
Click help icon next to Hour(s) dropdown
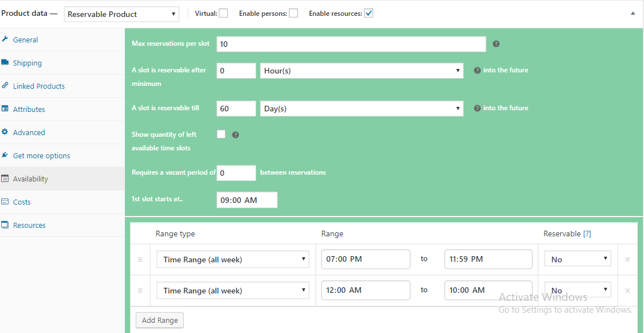477,71
